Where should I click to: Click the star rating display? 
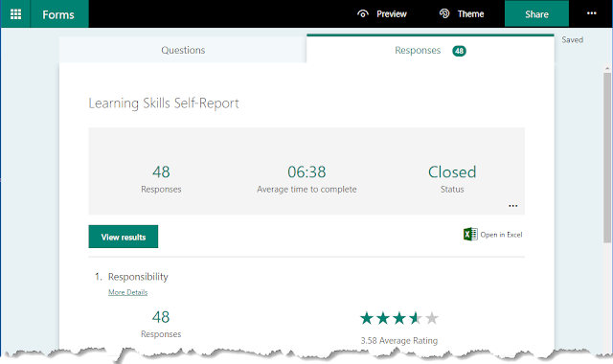399,318
